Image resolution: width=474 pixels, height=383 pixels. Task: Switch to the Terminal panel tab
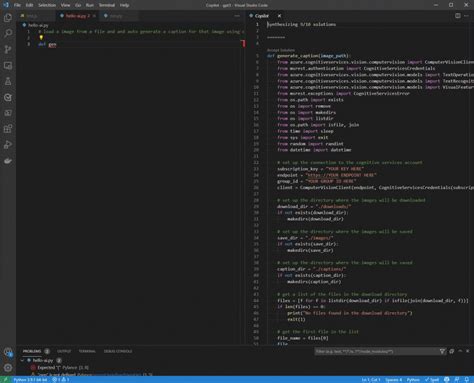(x=87, y=351)
